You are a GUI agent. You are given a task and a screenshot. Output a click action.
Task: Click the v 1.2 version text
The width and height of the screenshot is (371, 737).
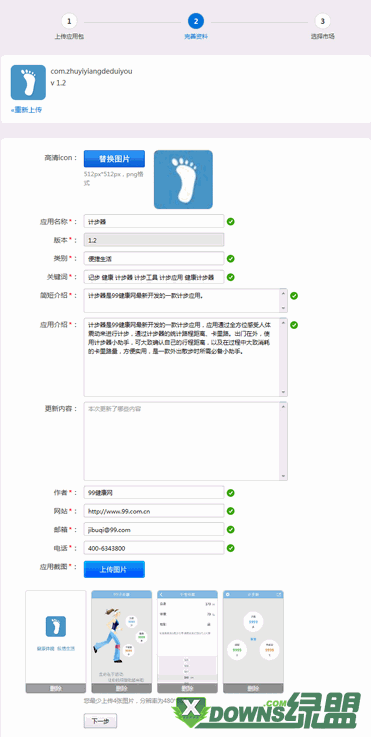pos(58,83)
